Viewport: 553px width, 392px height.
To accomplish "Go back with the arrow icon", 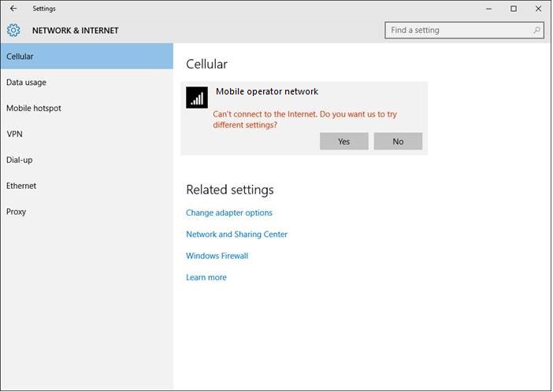I will click(x=13, y=9).
